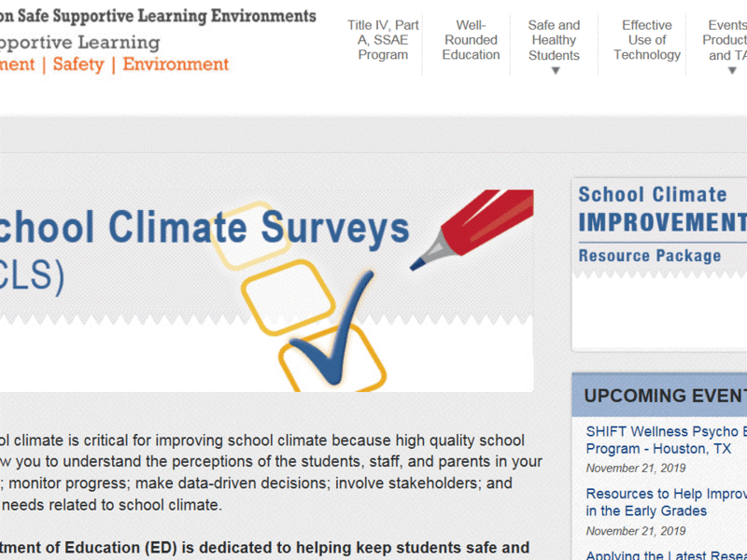The width and height of the screenshot is (747, 560).
Task: Open Resources to Help Improve Early Grades link
Action: point(667,502)
